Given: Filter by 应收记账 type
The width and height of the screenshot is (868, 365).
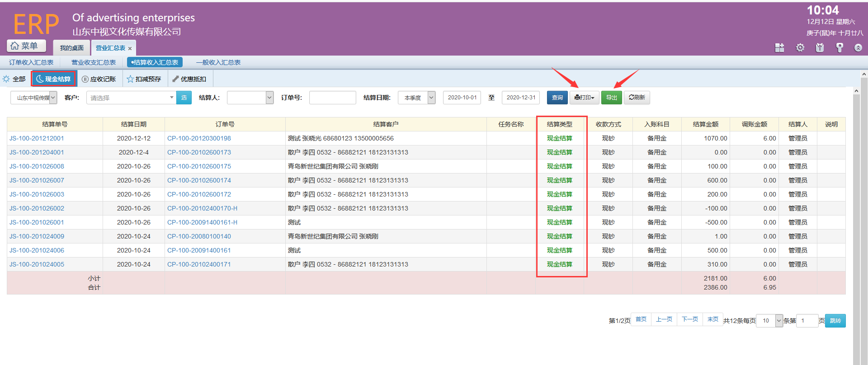Looking at the screenshot, I should (99, 79).
